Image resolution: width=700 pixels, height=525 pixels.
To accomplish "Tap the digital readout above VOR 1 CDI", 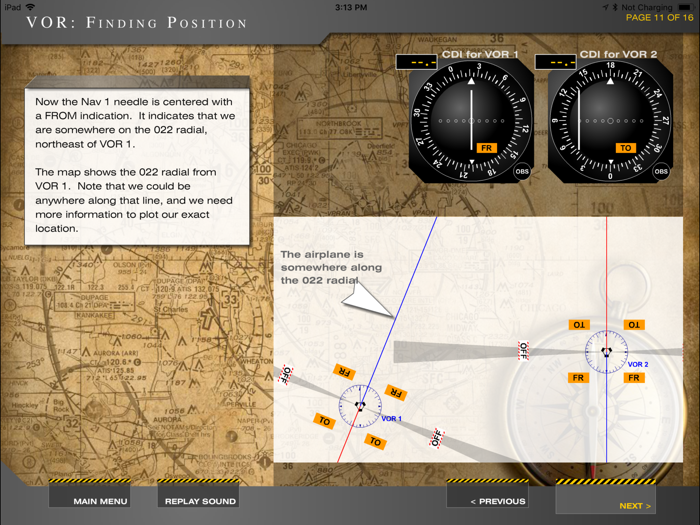I will pos(417,62).
